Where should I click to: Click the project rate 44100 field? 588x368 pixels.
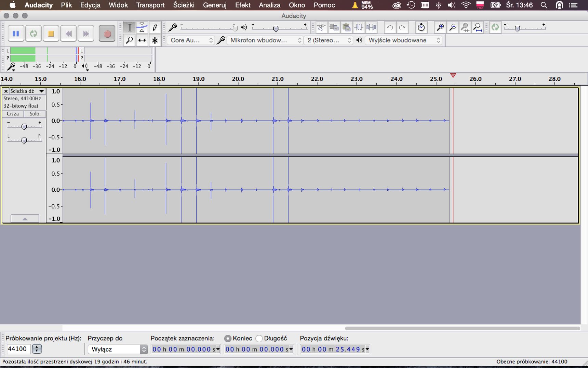tap(18, 349)
